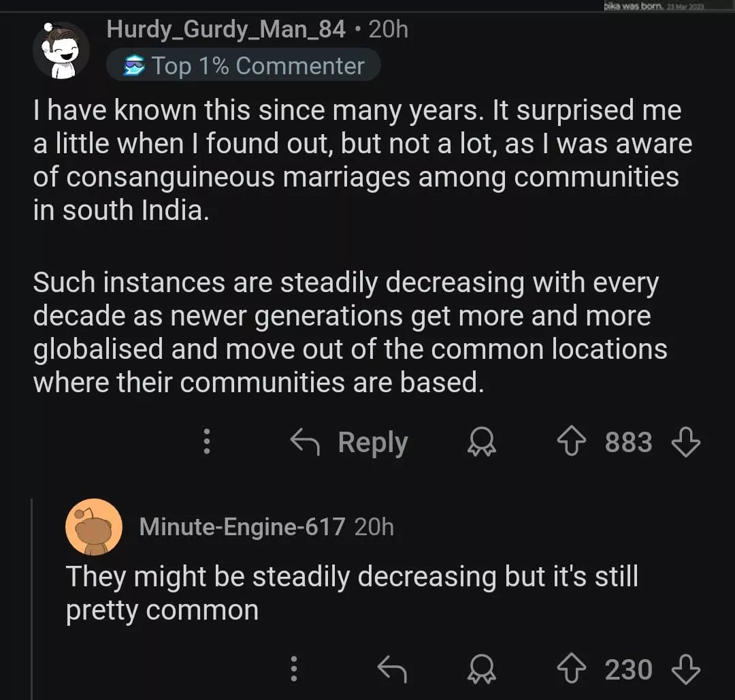Screen dimensions: 735x700
Task: Collapse thread using the left vertical line
Action: (32, 599)
